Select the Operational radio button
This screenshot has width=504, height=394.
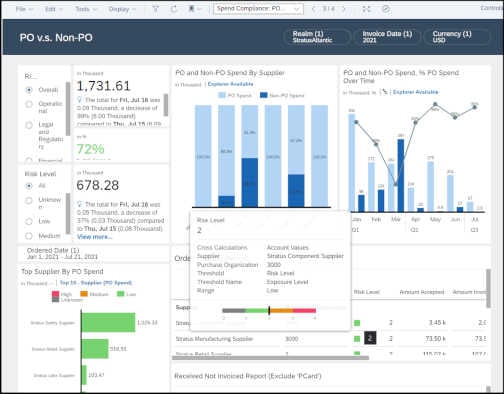(29, 104)
